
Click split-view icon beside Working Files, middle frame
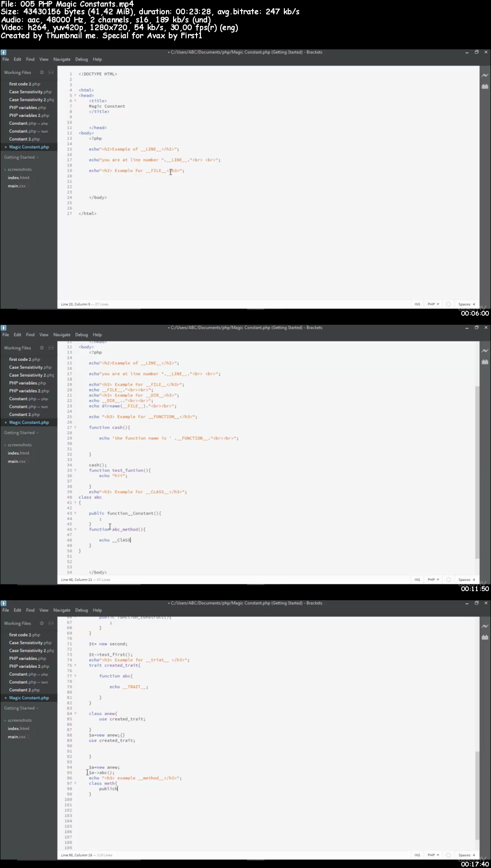point(51,348)
